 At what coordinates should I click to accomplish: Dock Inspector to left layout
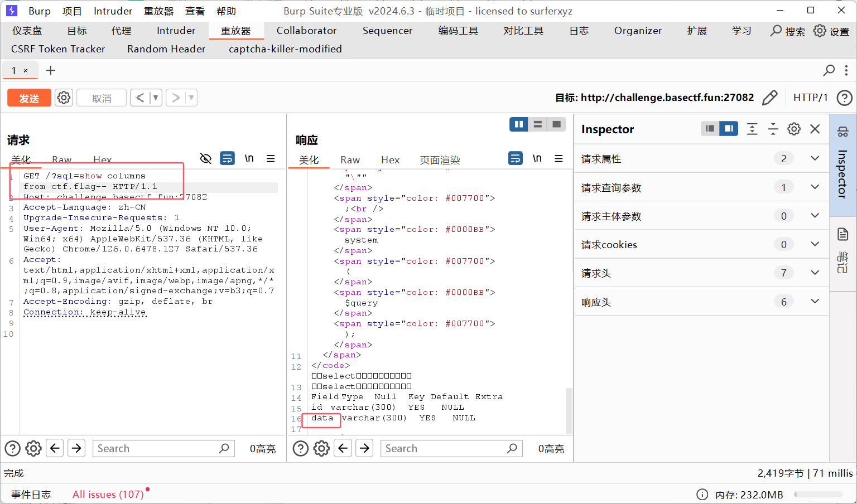[x=710, y=129]
